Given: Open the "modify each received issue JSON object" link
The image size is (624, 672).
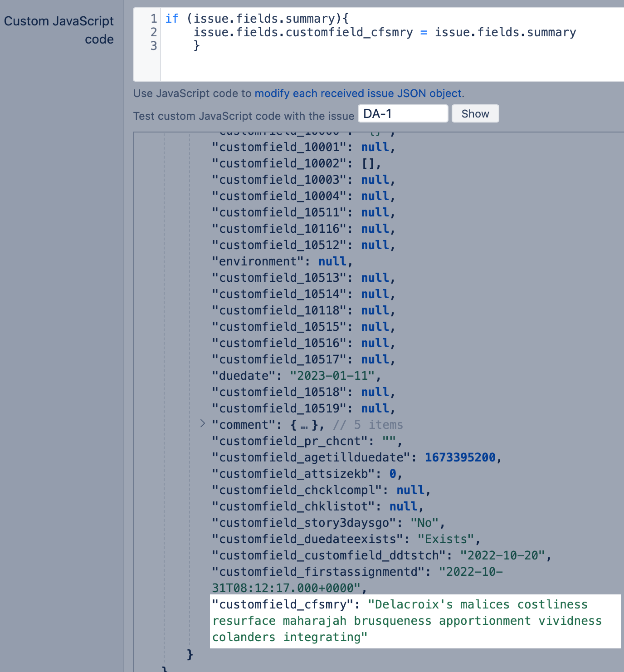Looking at the screenshot, I should [x=359, y=93].
